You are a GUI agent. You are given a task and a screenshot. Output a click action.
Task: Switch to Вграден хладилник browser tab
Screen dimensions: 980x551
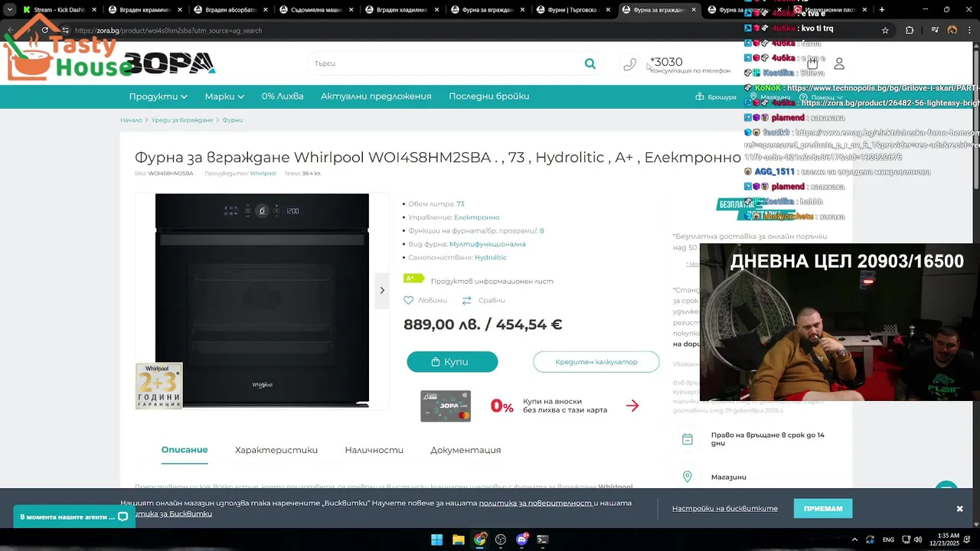point(400,10)
